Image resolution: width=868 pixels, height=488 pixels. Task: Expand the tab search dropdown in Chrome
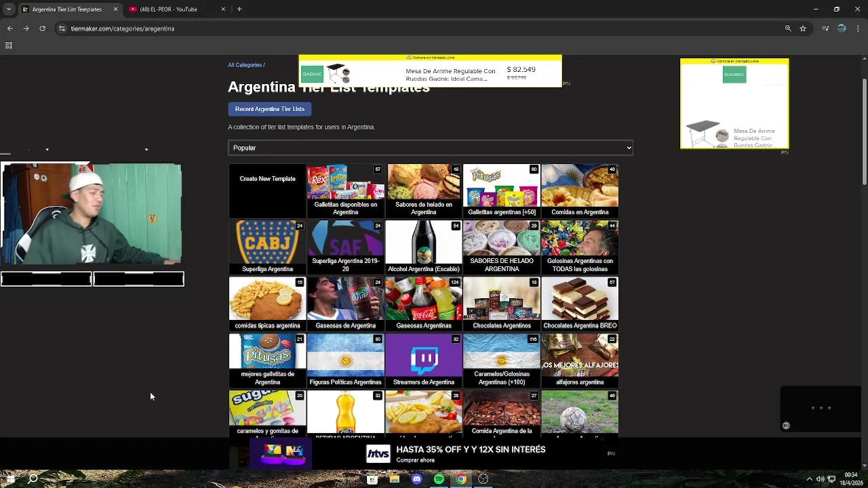coord(8,9)
